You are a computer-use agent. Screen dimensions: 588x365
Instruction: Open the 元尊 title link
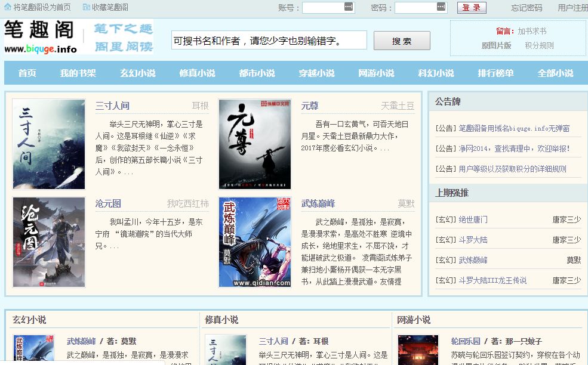(310, 106)
